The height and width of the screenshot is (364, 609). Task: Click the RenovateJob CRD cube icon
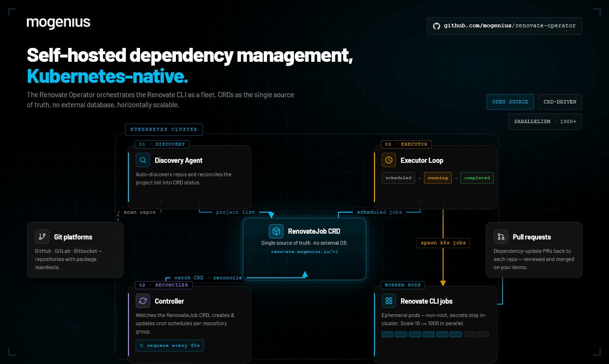(276, 231)
